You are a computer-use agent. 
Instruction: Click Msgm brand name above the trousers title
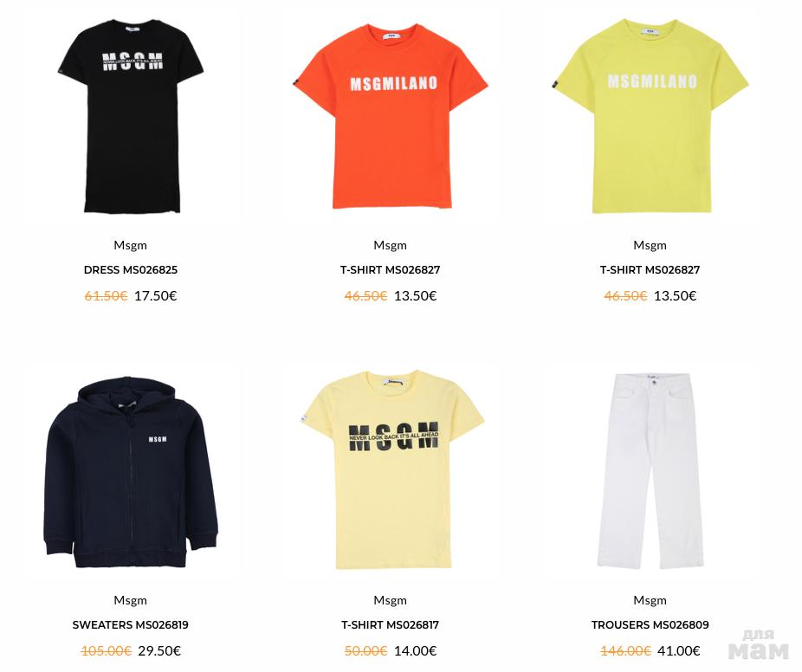(x=650, y=600)
